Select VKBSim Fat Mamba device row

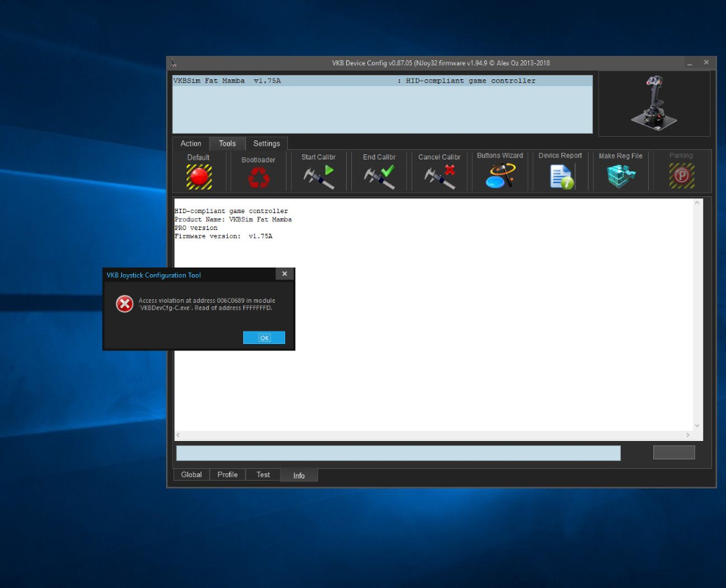tap(382, 81)
